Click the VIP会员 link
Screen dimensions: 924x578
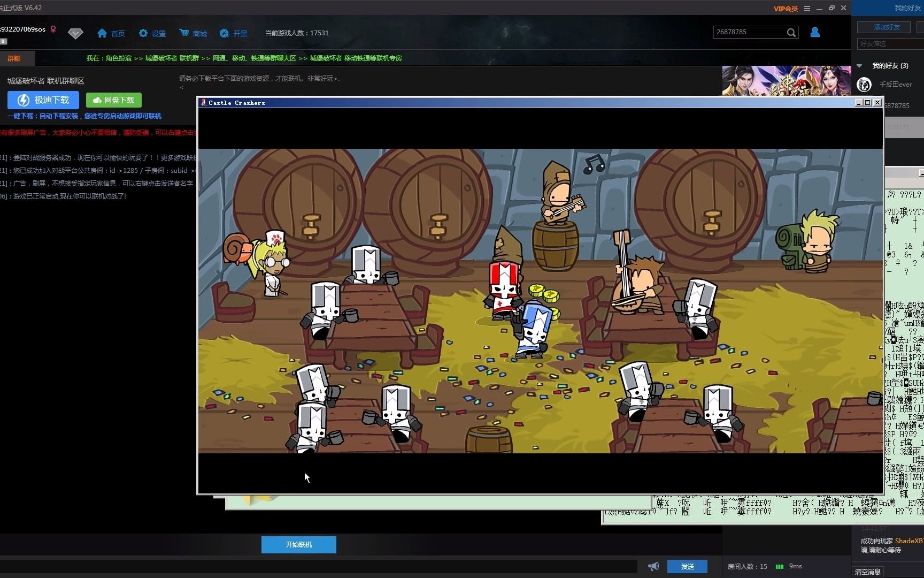click(786, 9)
